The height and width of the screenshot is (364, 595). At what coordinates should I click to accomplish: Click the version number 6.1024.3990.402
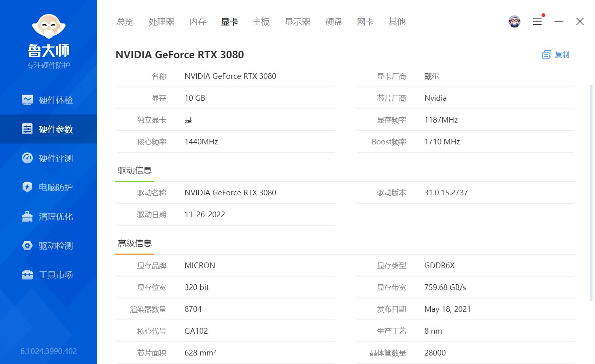[49, 351]
